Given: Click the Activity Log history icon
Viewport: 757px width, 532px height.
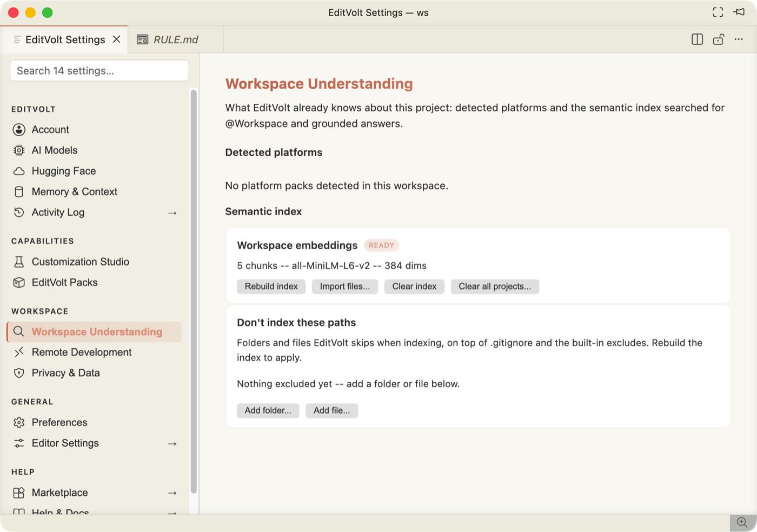Looking at the screenshot, I should (19, 212).
